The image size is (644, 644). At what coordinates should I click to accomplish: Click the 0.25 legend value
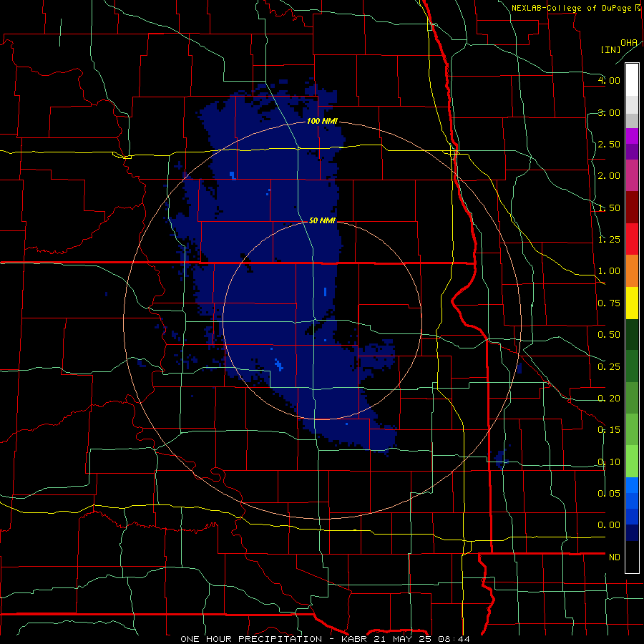609,367
